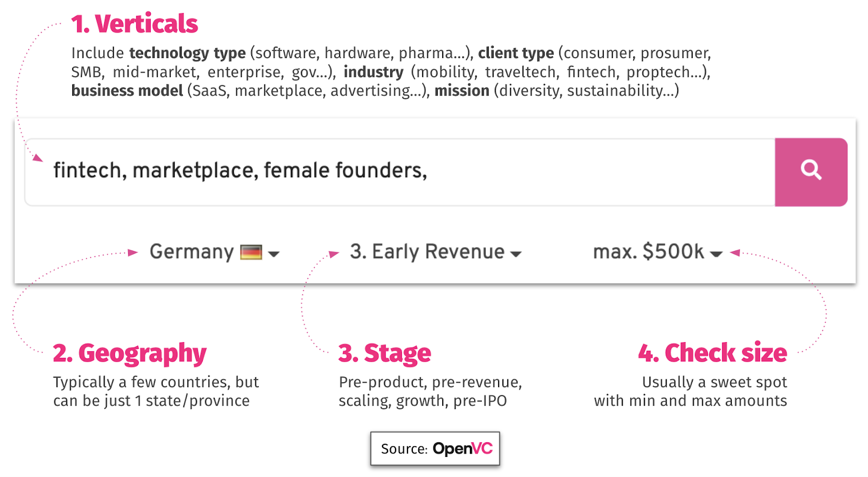Click the arrowhead right of max. $500k
868x477 pixels.
[735, 253]
